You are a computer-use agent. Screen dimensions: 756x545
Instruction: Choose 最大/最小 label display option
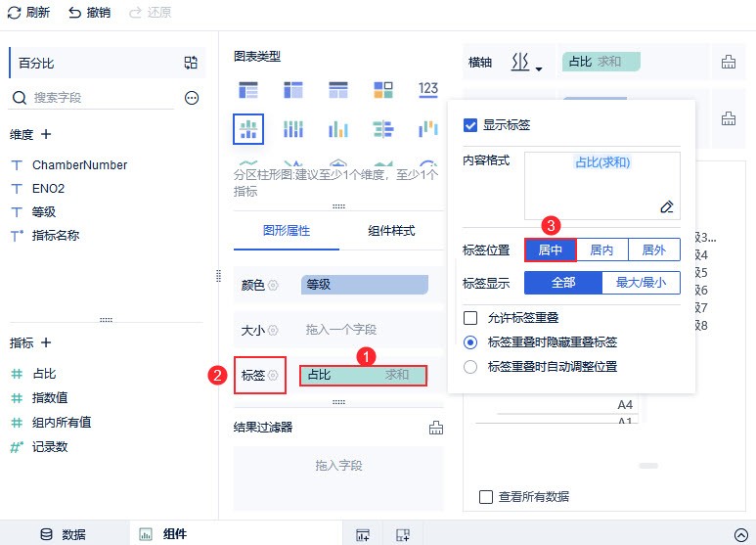(x=641, y=283)
